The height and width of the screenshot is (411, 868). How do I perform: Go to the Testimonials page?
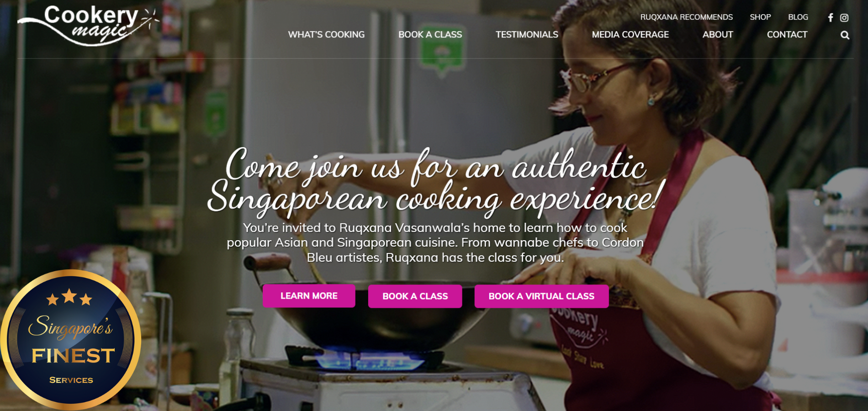click(527, 35)
